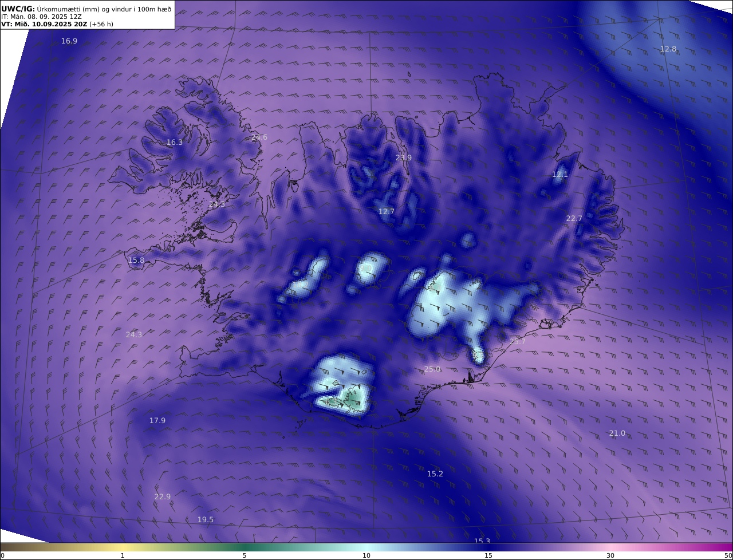Click the colorbar tick label 5
This screenshot has width=733, height=560.
(245, 555)
